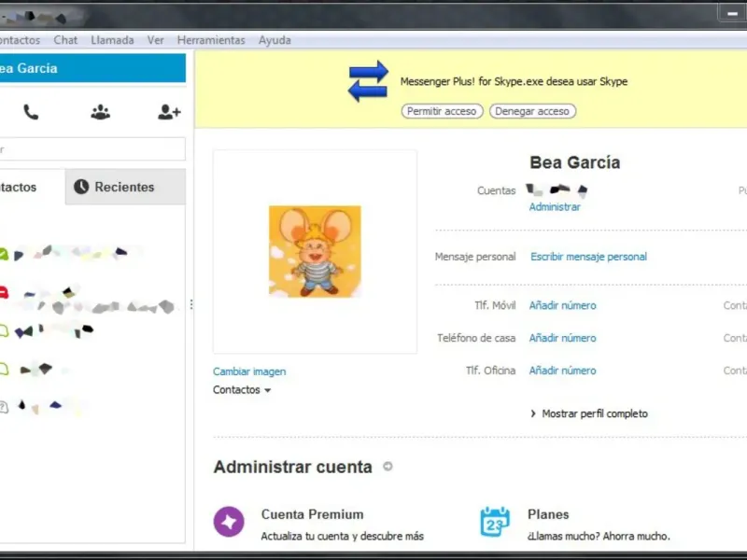Screen dimensions: 747x560
Task: Click the arrow icon beside Administrar cuenta
Action: click(388, 467)
